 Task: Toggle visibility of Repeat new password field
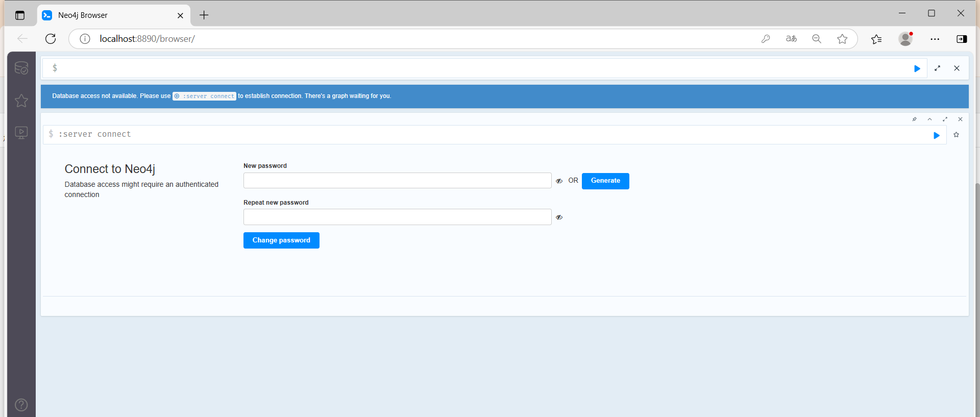point(559,217)
